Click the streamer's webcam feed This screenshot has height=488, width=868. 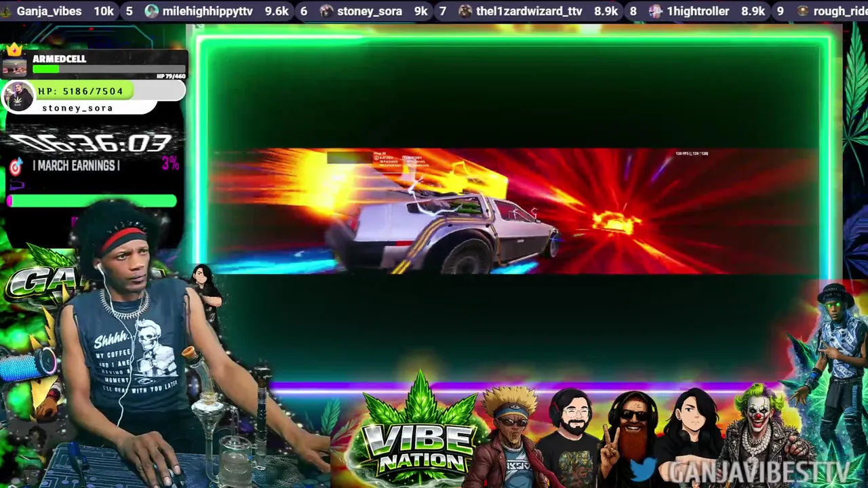pyautogui.click(x=163, y=346)
